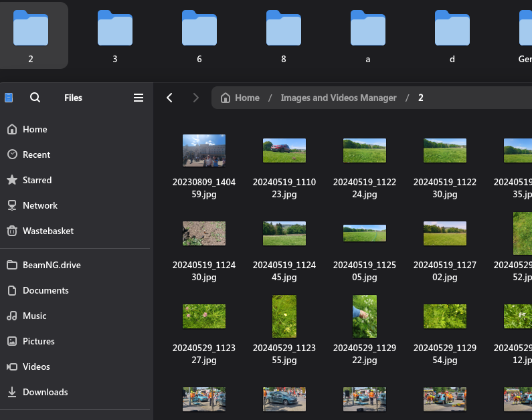Open Videos in the sidebar
The image size is (532, 420).
tap(75, 366)
